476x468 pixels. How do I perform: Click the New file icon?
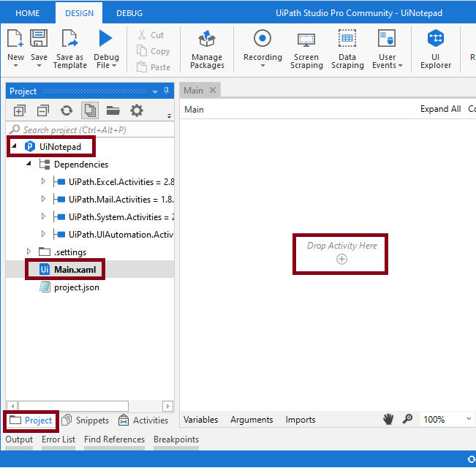[x=15, y=38]
